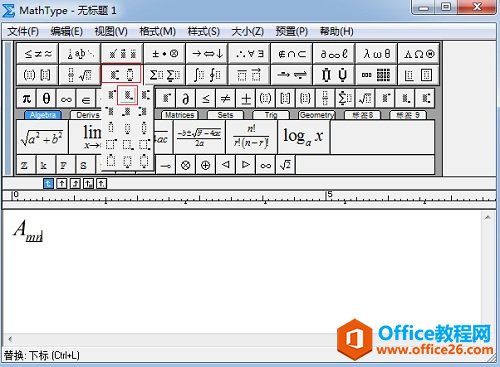Open the summation templates palette

click(x=165, y=75)
